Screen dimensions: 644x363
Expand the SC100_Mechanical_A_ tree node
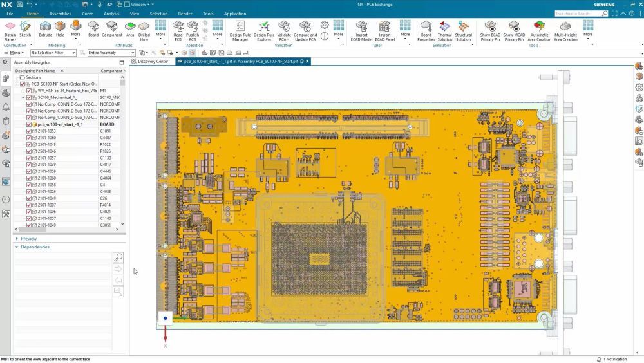pyautogui.click(x=23, y=97)
